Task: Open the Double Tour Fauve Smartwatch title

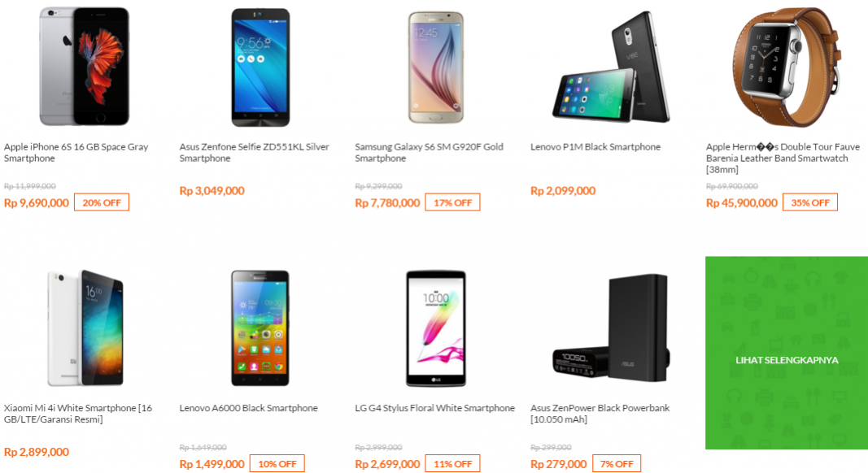Action: (x=783, y=158)
